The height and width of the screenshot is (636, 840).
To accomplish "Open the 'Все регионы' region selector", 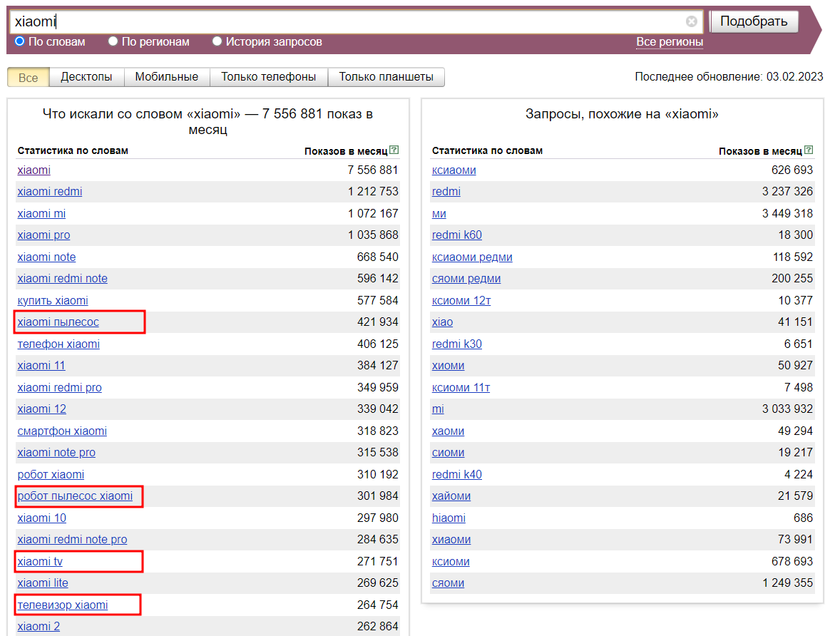I will (x=670, y=42).
